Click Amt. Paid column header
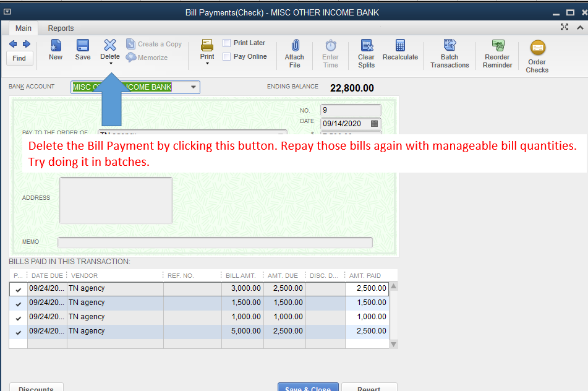This screenshot has height=391, width=588. (367, 275)
